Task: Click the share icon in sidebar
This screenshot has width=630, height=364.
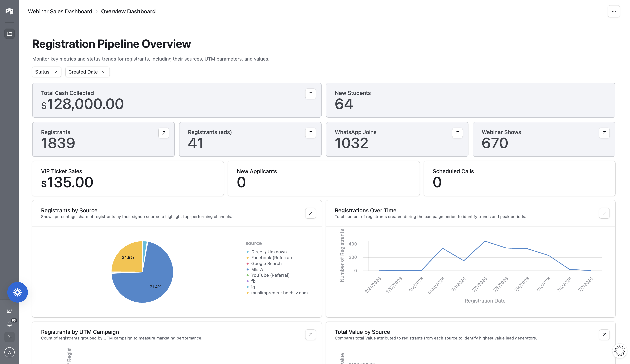Action: pyautogui.click(x=10, y=311)
